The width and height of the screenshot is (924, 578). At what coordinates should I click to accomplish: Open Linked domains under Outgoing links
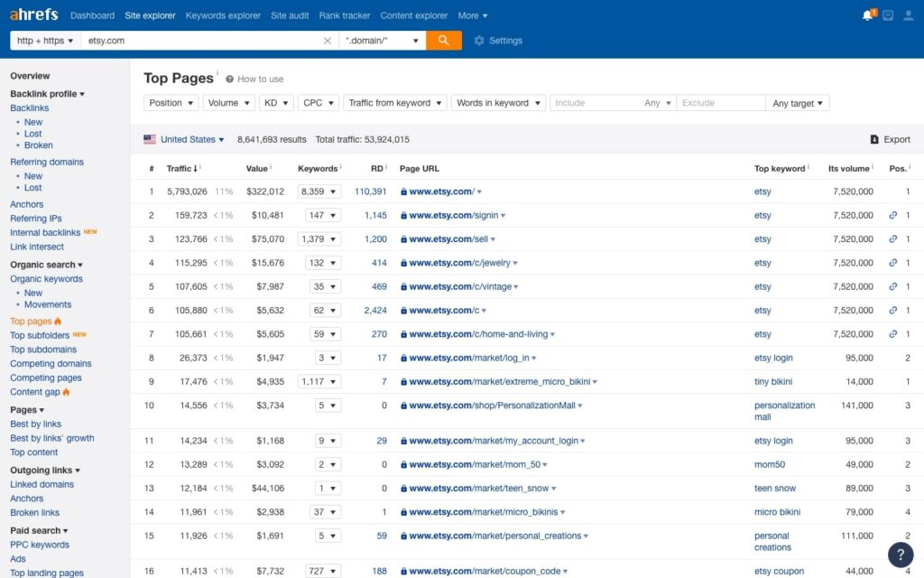(x=42, y=484)
